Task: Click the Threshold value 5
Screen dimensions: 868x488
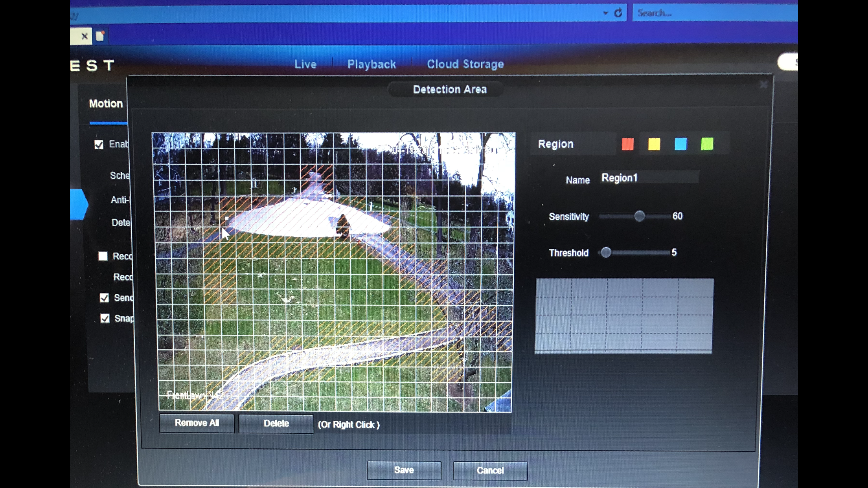Action: 674,252
